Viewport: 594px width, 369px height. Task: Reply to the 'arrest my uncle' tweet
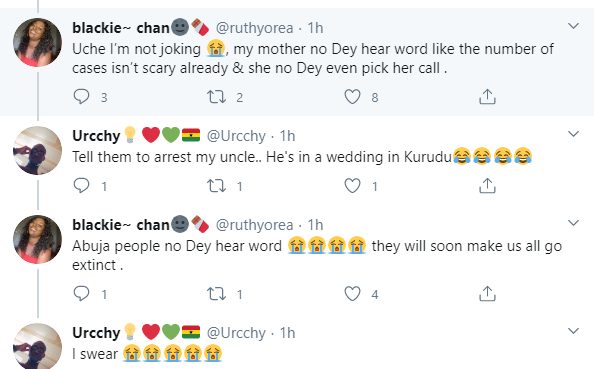click(x=81, y=186)
